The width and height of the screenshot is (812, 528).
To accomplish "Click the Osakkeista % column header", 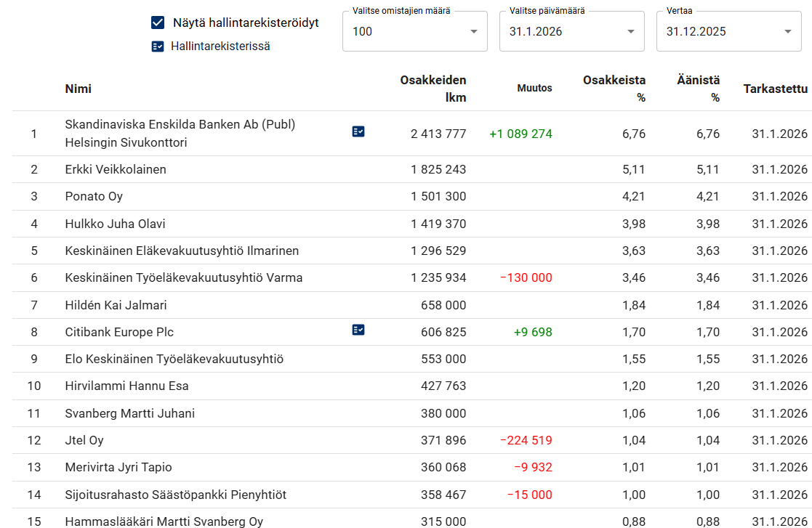I will click(614, 89).
